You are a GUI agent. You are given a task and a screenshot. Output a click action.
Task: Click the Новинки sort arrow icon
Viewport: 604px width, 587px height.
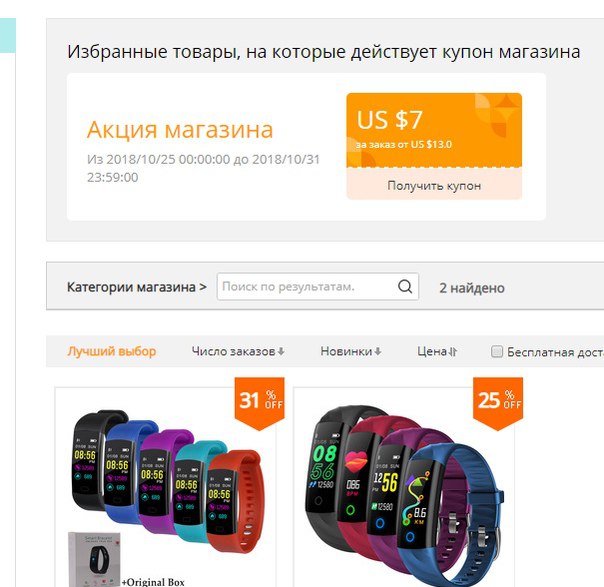pos(378,351)
